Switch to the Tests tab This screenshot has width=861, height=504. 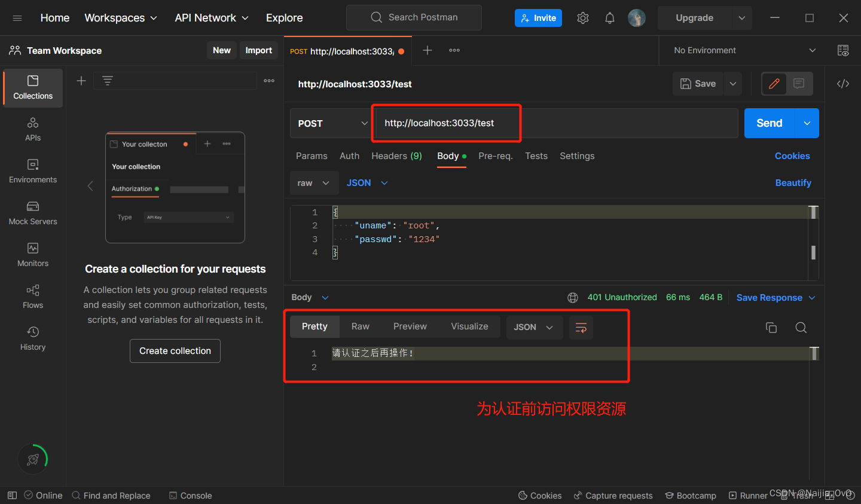pyautogui.click(x=536, y=156)
